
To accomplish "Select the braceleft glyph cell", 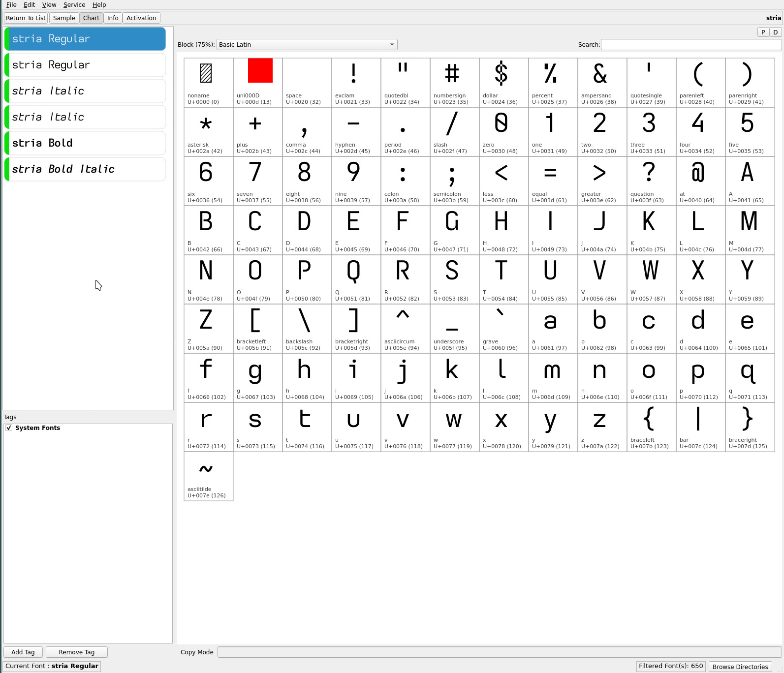I will click(652, 427).
